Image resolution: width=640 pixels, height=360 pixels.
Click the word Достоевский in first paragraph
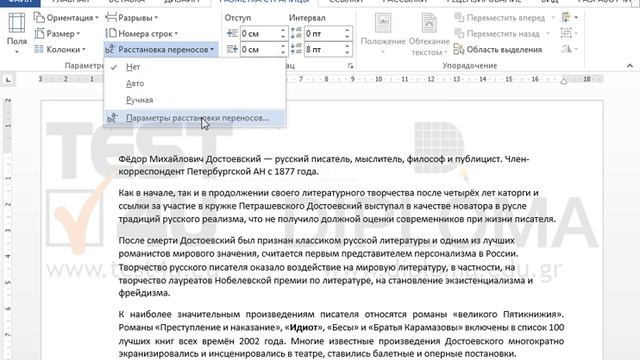click(233, 159)
